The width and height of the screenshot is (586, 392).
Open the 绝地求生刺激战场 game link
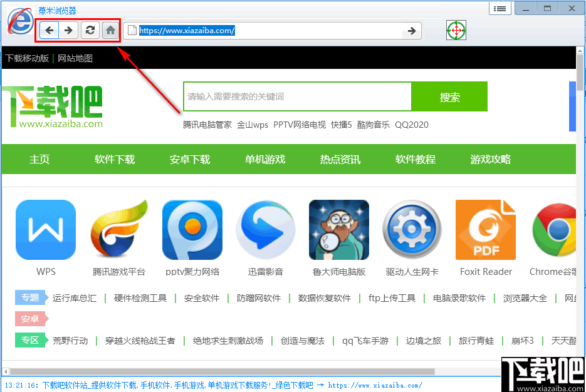(228, 341)
